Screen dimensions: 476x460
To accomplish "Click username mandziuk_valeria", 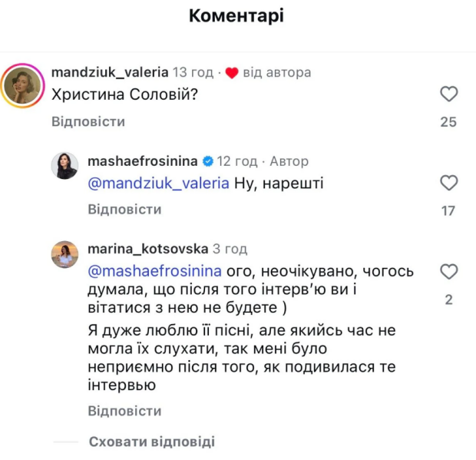I will pyautogui.click(x=109, y=73).
